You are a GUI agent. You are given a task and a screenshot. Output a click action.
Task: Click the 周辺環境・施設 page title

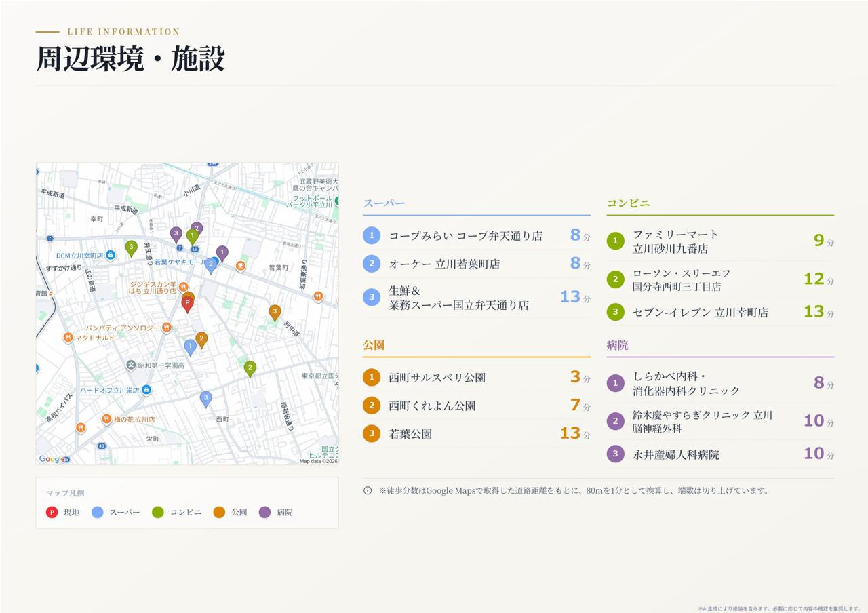tap(130, 58)
